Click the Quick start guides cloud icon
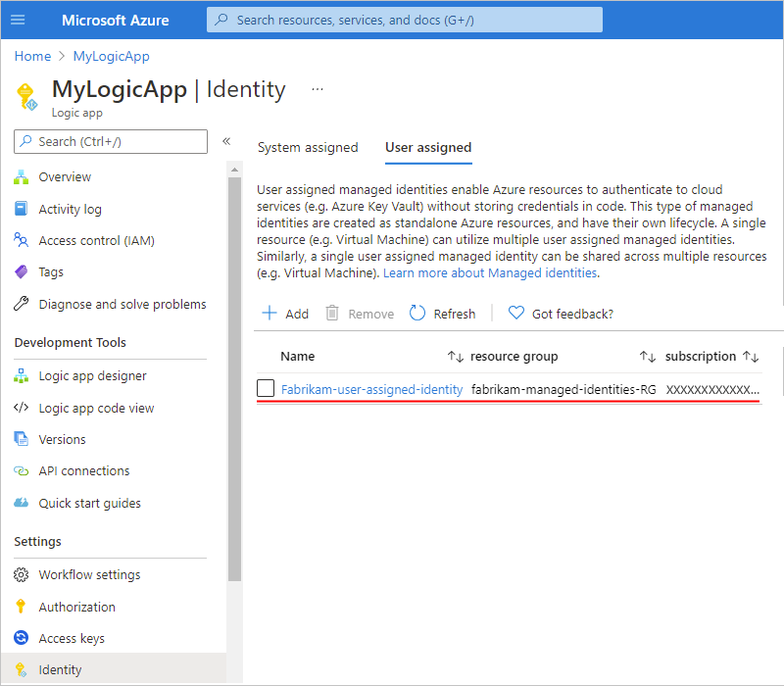Screen dimensions: 784x686 [x=21, y=503]
